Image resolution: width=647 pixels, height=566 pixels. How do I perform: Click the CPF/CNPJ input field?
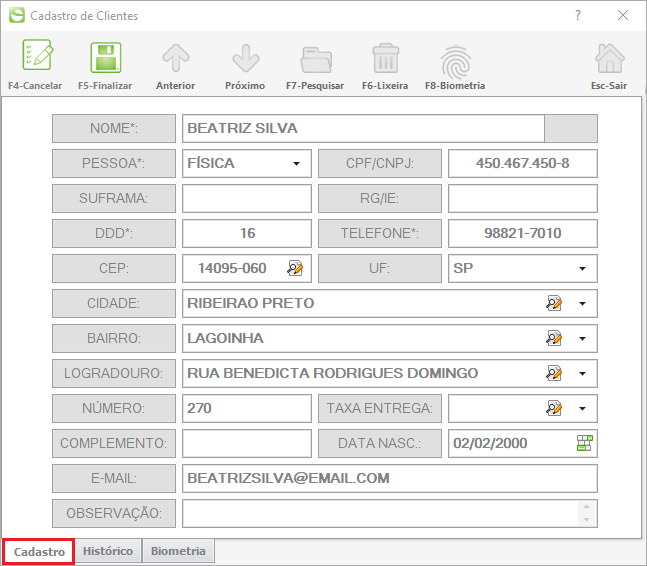[523, 163]
